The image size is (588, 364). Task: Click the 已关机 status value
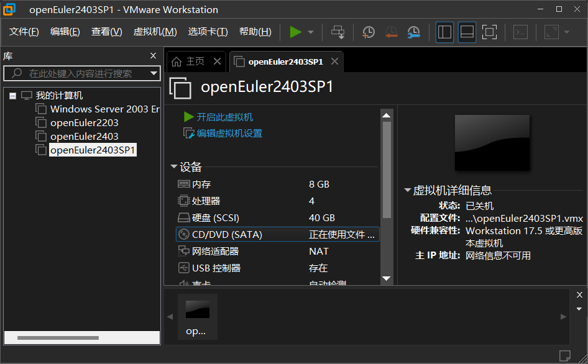click(479, 206)
